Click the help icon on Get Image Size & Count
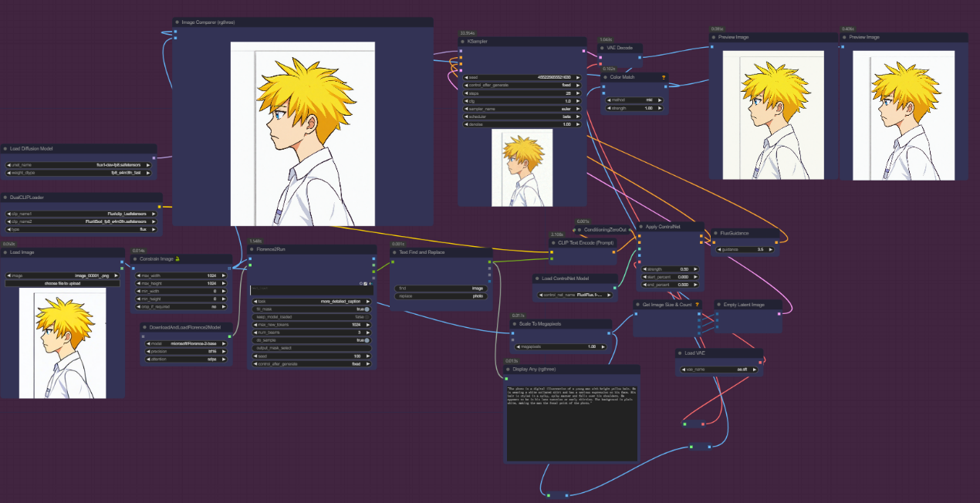The height and width of the screenshot is (503, 980). (696, 305)
